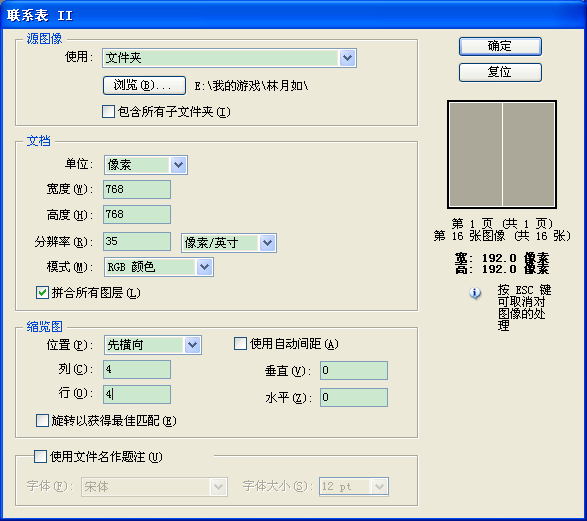587x521 pixels.
Task: Click the blue info icon near ESC hint
Action: pos(475,293)
